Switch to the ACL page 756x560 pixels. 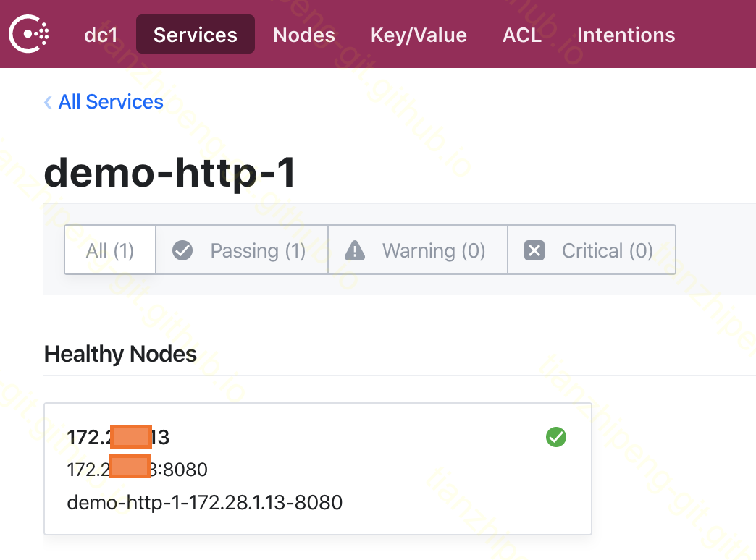[x=522, y=35]
